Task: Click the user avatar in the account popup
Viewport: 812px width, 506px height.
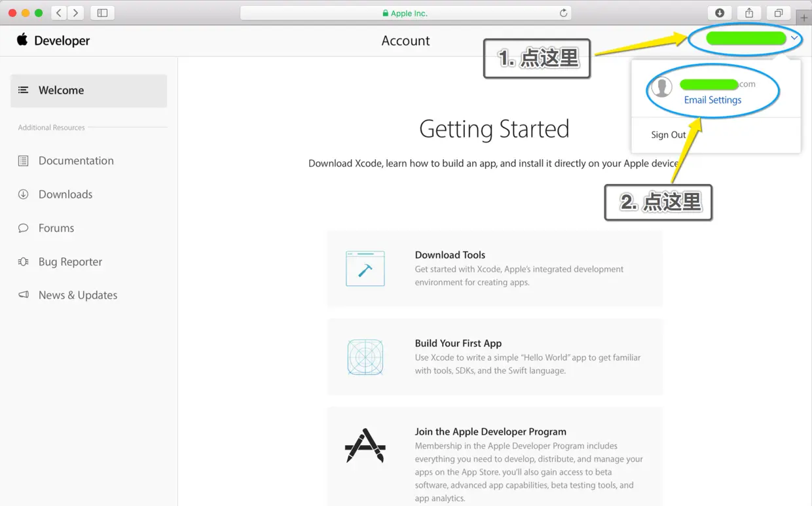Action: click(x=662, y=86)
